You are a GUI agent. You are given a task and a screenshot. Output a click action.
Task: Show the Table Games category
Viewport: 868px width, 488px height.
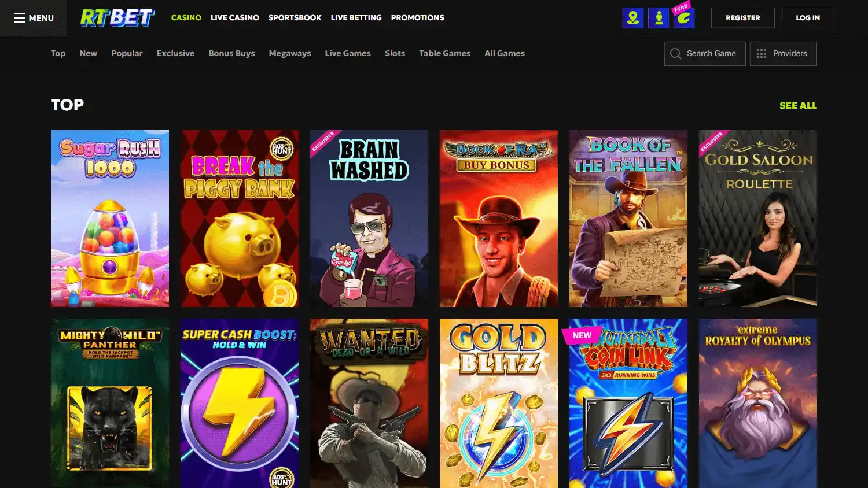(444, 53)
